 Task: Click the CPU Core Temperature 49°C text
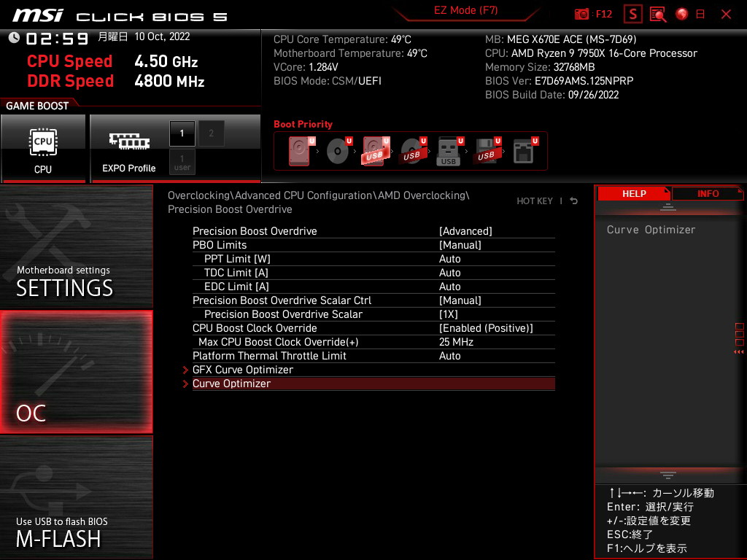[x=342, y=39]
